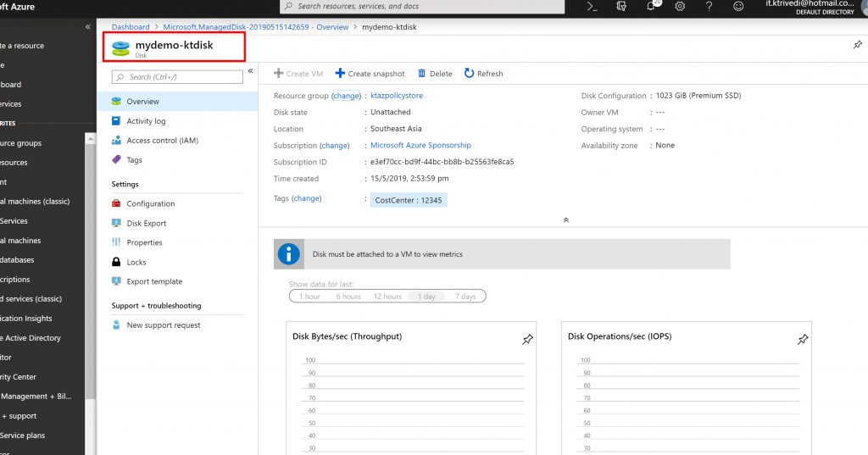
Task: Click the Delete trash icon
Action: (422, 74)
